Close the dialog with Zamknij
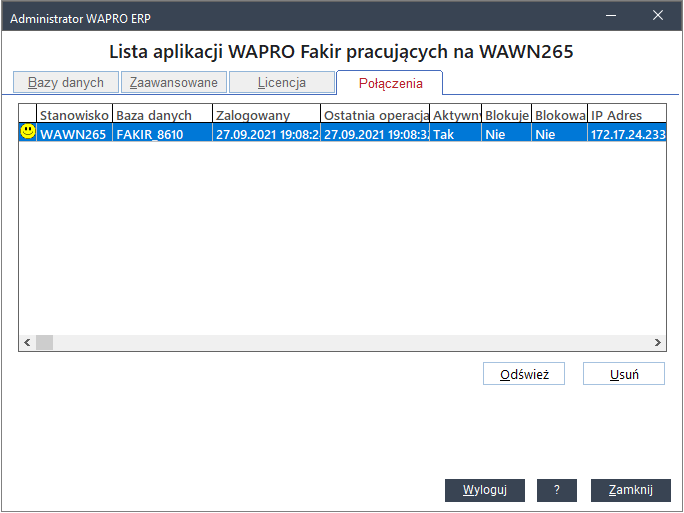684x513 pixels. coord(631,490)
